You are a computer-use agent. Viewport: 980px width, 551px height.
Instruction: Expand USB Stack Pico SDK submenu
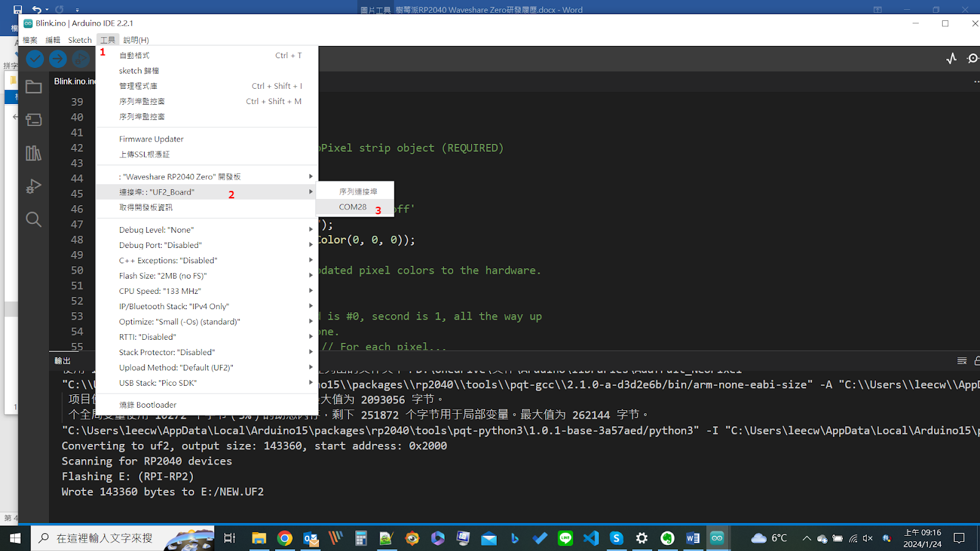(x=207, y=383)
